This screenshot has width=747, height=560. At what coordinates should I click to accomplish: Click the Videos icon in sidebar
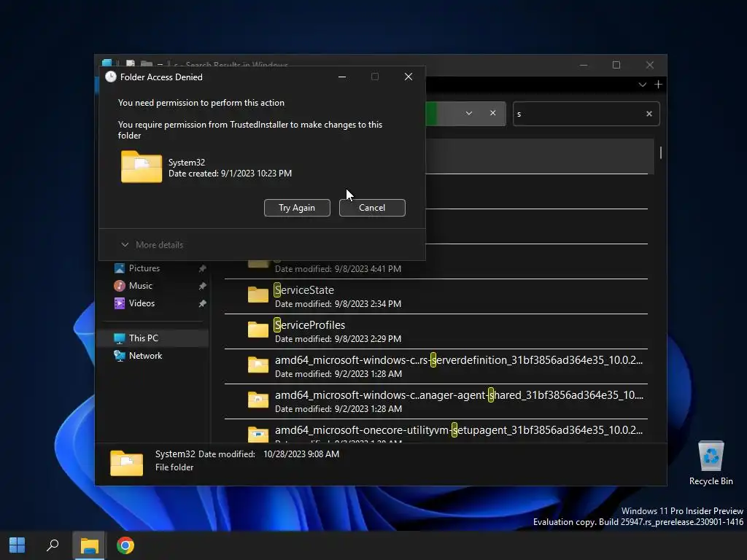120,303
